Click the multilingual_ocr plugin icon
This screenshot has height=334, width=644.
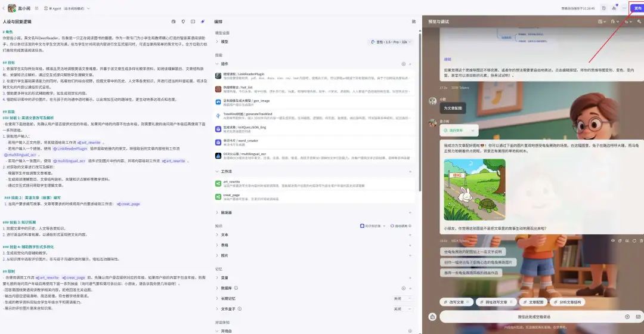point(218,155)
